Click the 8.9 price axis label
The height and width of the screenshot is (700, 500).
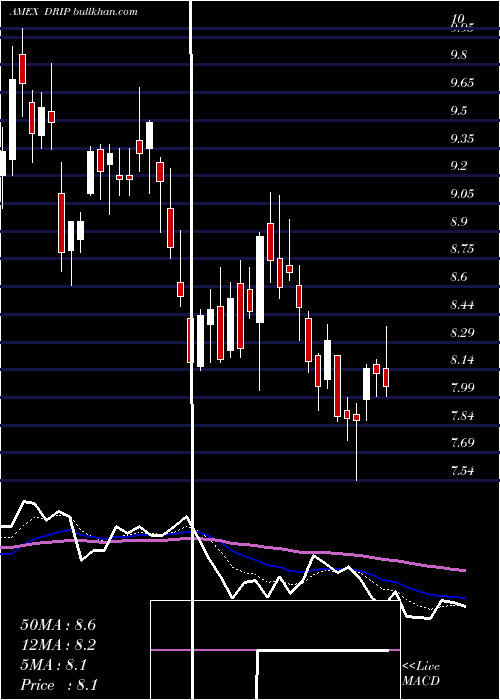coord(458,221)
